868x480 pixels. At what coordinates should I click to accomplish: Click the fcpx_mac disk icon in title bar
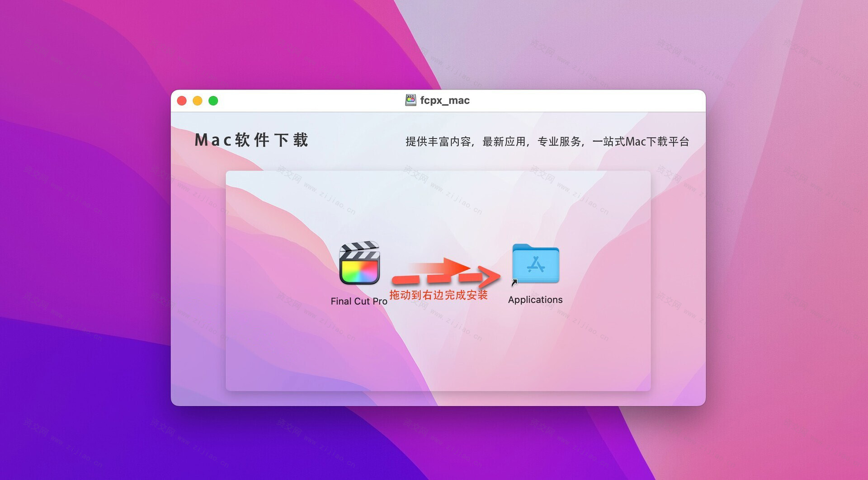coord(410,100)
